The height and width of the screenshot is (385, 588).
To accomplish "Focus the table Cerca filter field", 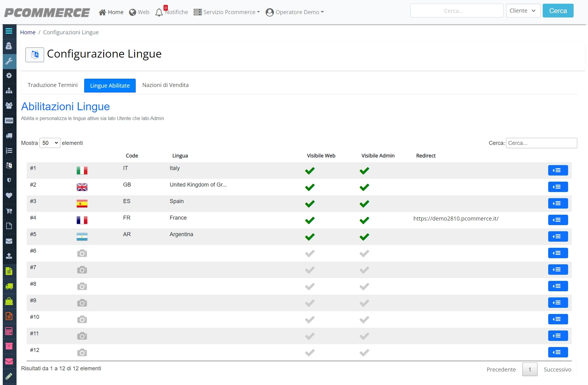I will point(541,143).
